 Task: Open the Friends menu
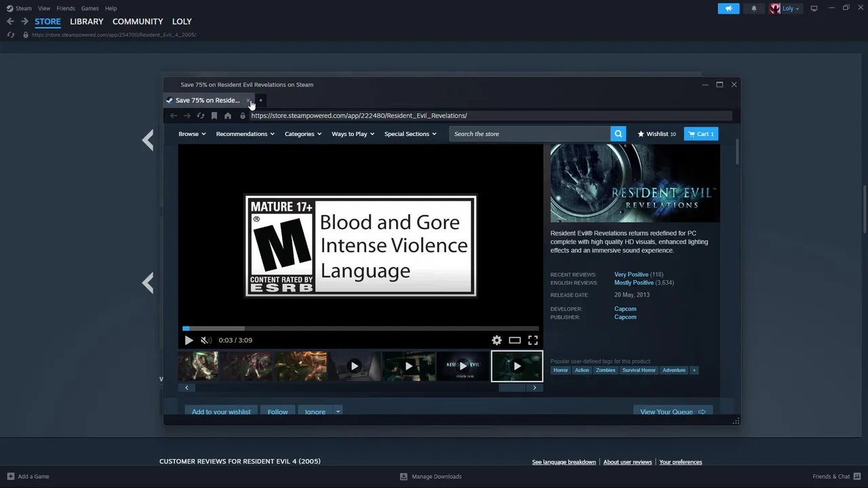point(66,9)
